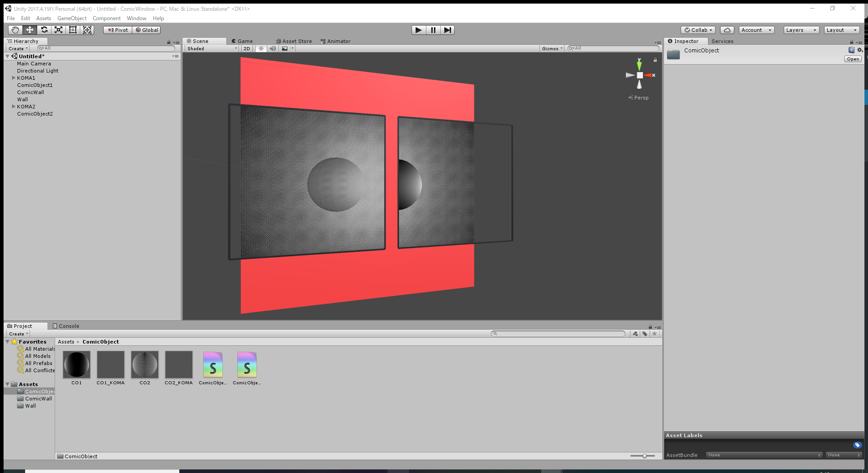Click the Step frame button
The width and height of the screenshot is (868, 473).
point(447,30)
